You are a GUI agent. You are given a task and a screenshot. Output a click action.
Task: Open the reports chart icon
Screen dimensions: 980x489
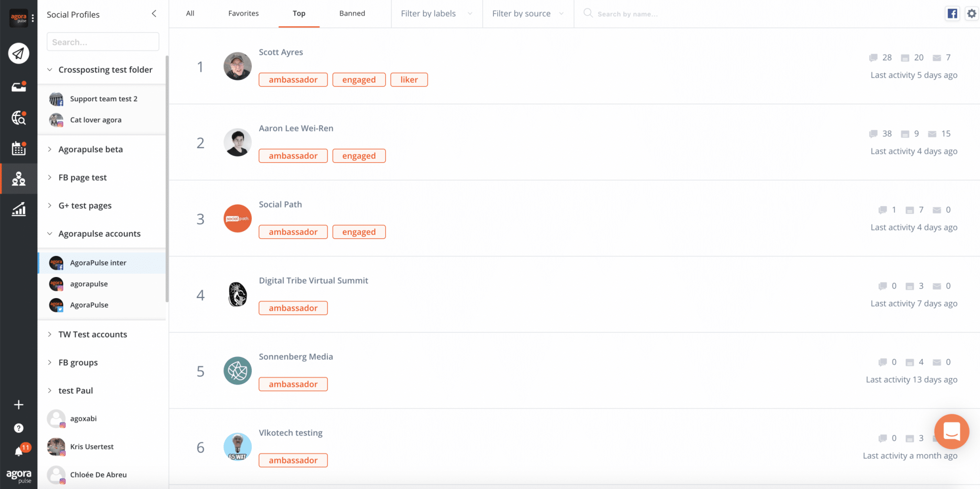(x=19, y=209)
